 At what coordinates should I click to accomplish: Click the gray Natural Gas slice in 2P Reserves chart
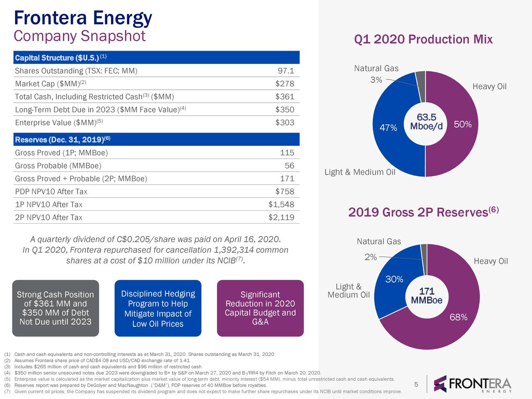click(x=424, y=259)
